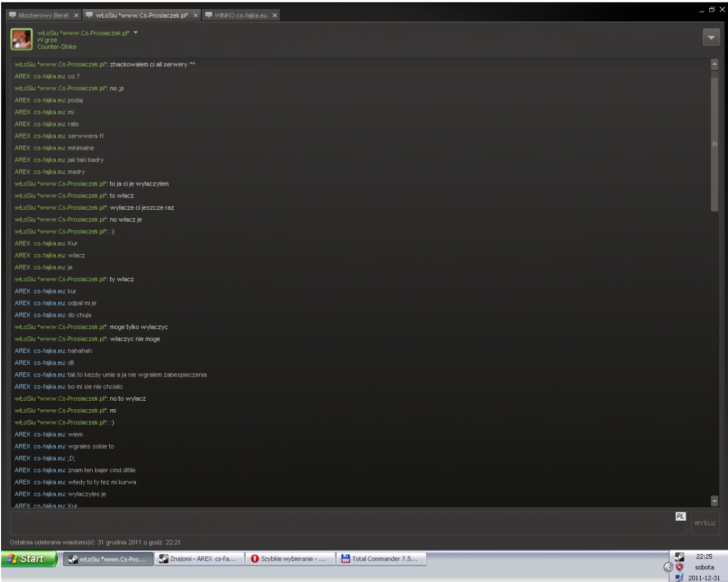The image size is (728, 582).
Task: Click the '2011-12-31' date in tray
Action: tap(704, 578)
